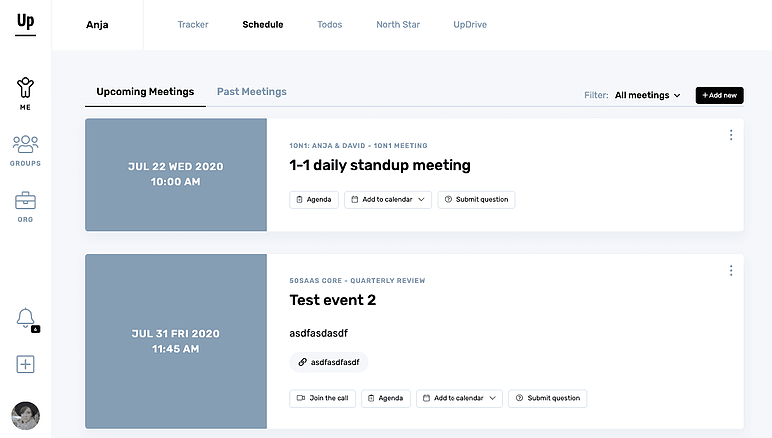Open the user profile avatar
The image size is (772, 438).
(26, 415)
